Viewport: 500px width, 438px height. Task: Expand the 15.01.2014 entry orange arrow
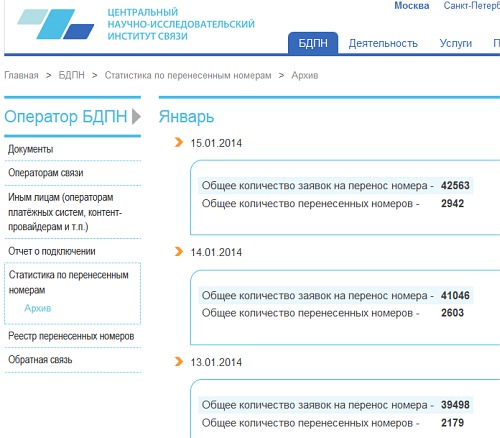click(179, 142)
